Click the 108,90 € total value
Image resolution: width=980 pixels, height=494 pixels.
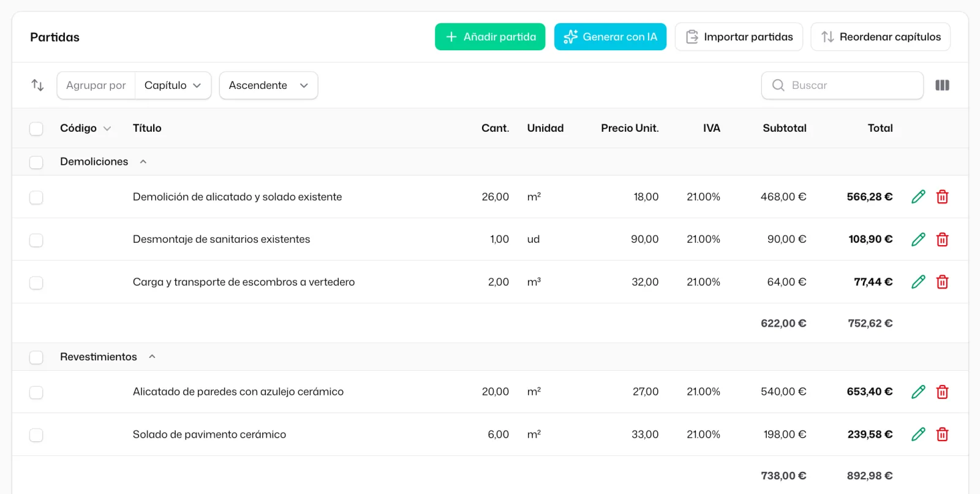pos(870,240)
